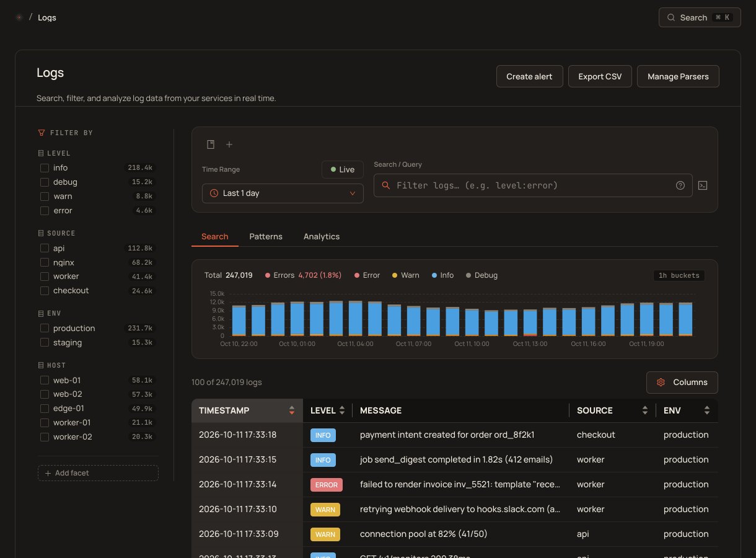Click the Export CSV button

click(600, 76)
